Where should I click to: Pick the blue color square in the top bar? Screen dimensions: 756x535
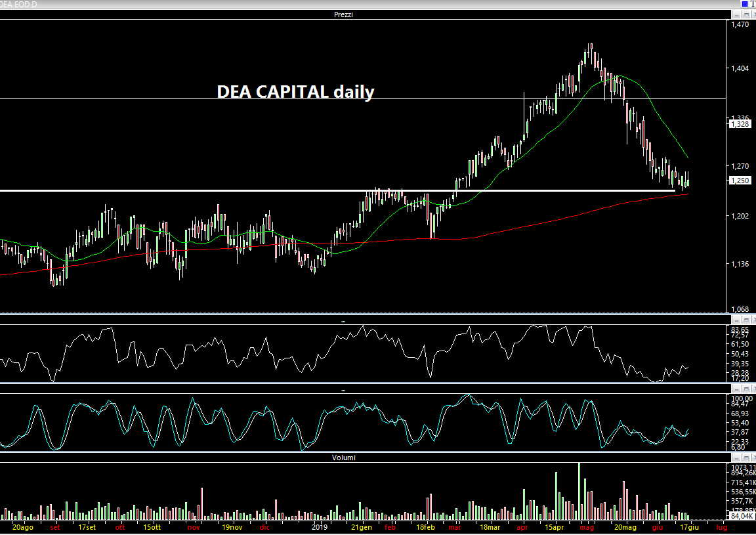tap(744, 4)
